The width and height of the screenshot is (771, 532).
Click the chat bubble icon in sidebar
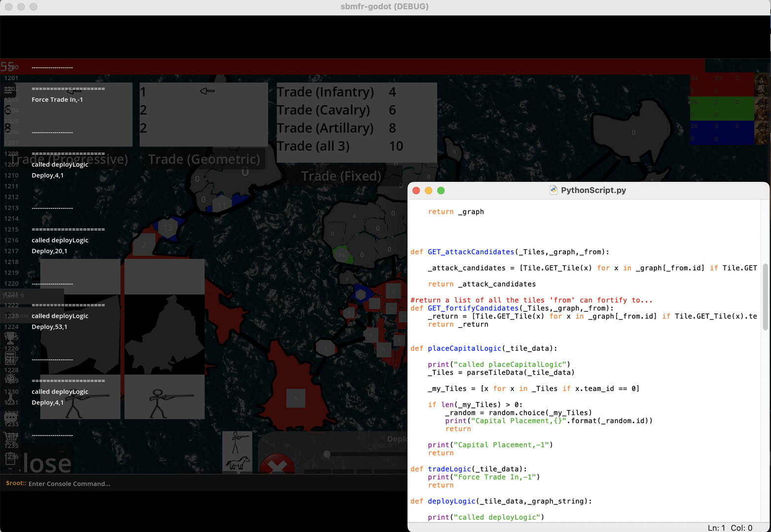coord(10,417)
